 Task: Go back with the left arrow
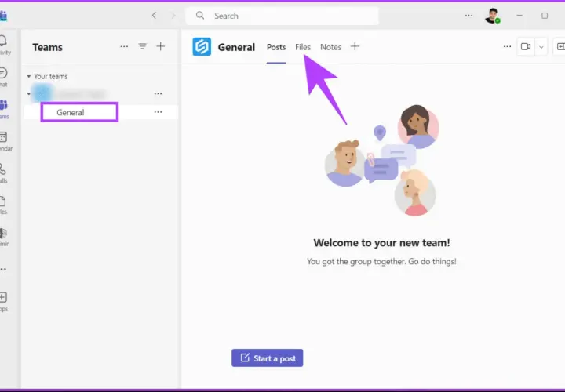pyautogui.click(x=155, y=16)
